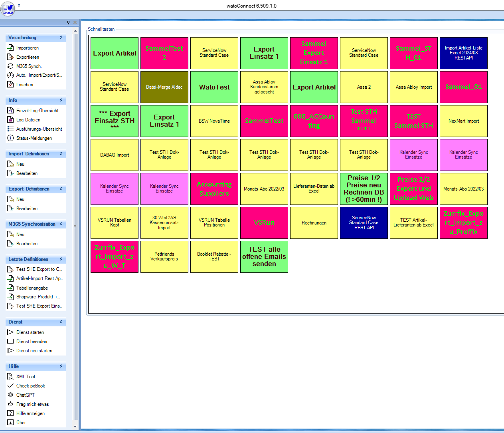504x433 pixels.
Task: Open Ausführungs-Übersicht list icon
Action: (11, 129)
